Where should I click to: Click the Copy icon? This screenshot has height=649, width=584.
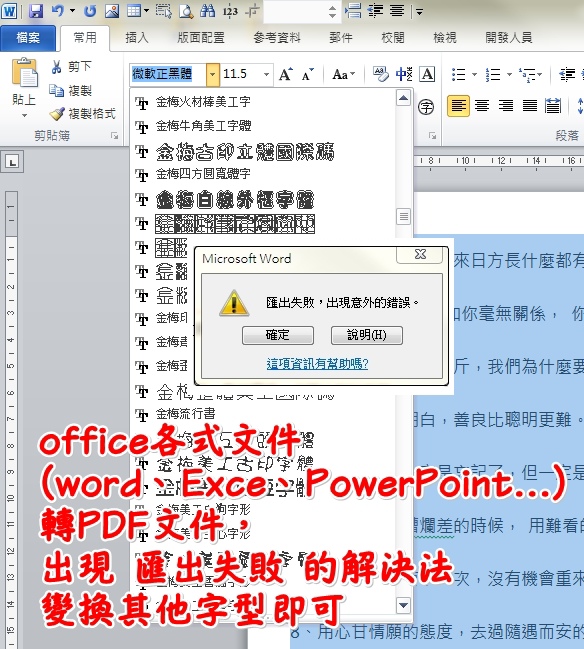56,90
